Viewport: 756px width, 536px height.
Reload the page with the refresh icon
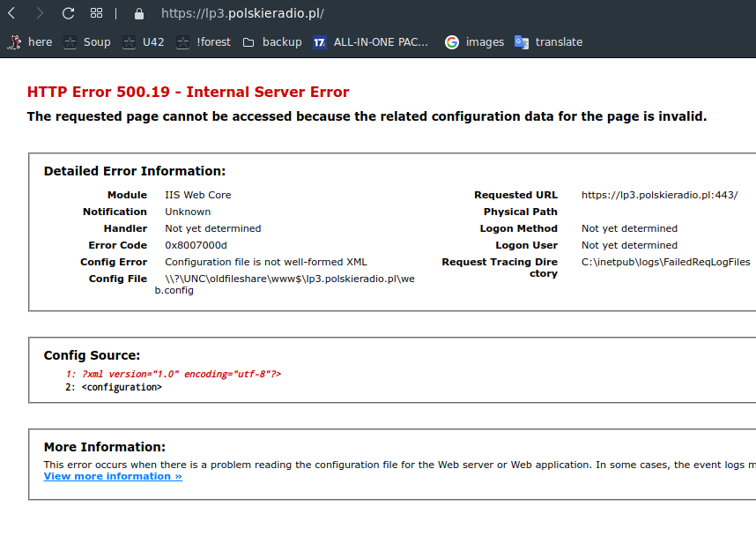(68, 13)
